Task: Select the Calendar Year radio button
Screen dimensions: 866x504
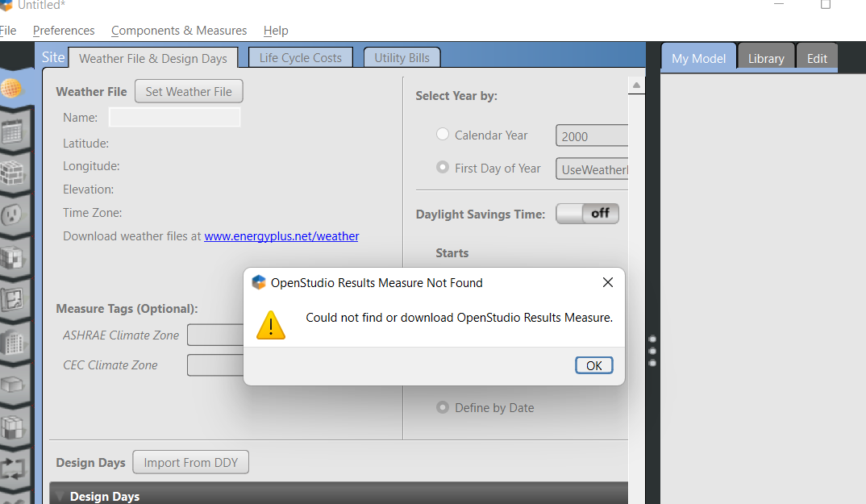Action: [x=442, y=134]
